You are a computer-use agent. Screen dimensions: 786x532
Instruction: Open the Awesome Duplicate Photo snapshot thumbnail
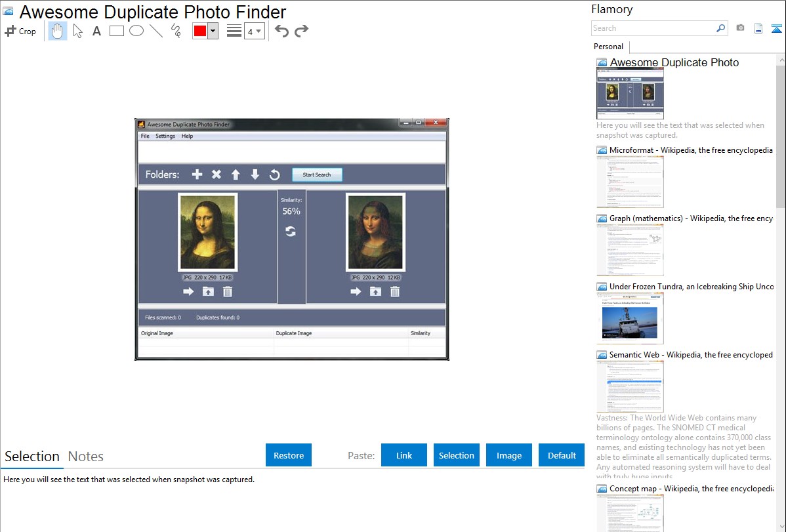[x=630, y=94]
